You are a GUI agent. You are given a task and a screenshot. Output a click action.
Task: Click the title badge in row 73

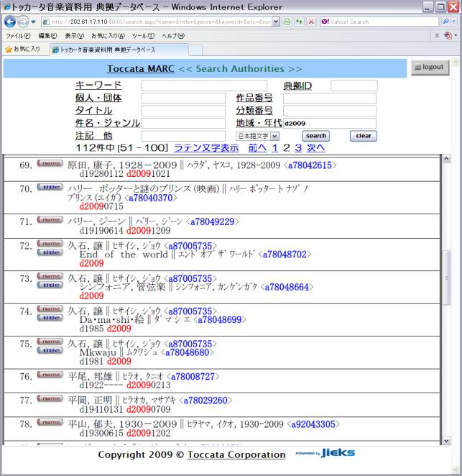coord(50,285)
